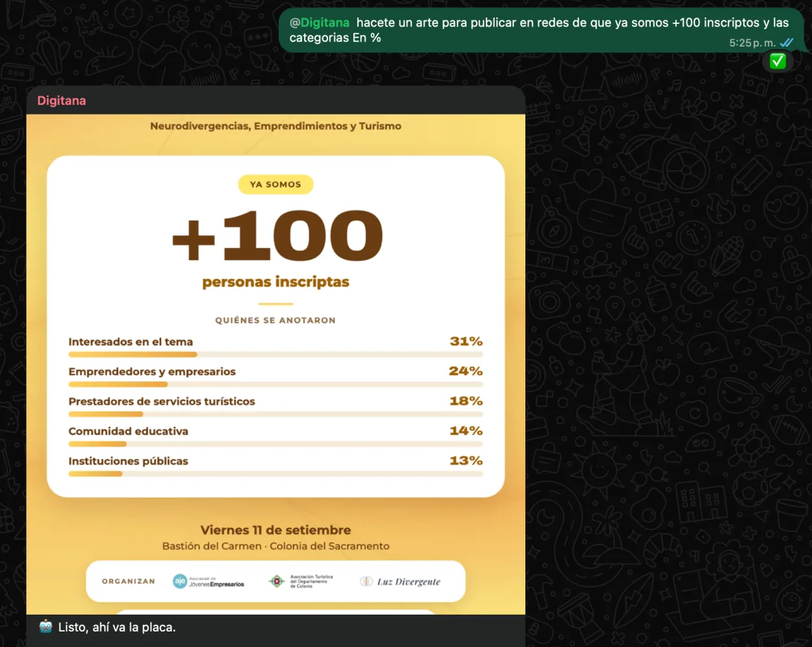
Task: Click the @Digitana mention in the sent message
Action: [320, 23]
